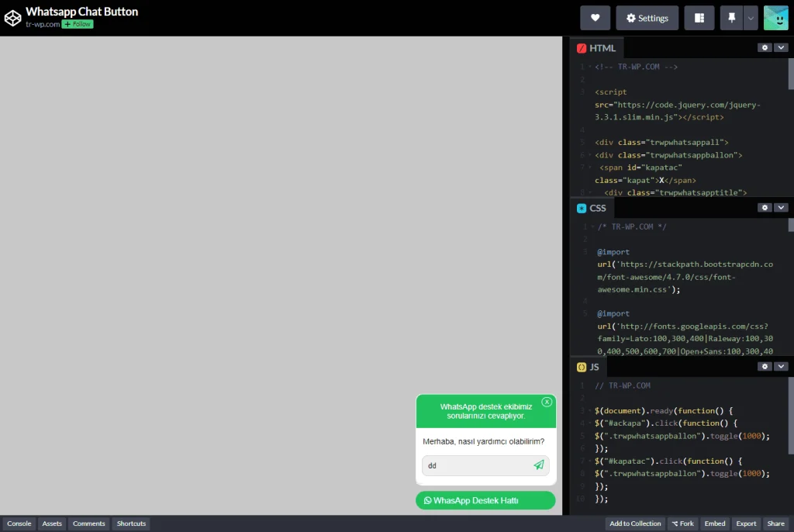Fold JS code at line 3
The width and height of the screenshot is (794, 532).
(x=590, y=410)
